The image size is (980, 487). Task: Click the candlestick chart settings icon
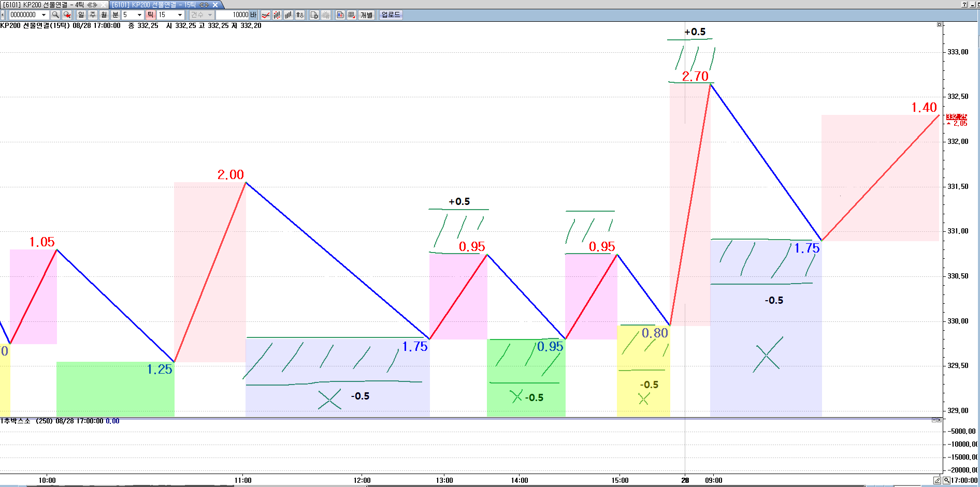277,15
